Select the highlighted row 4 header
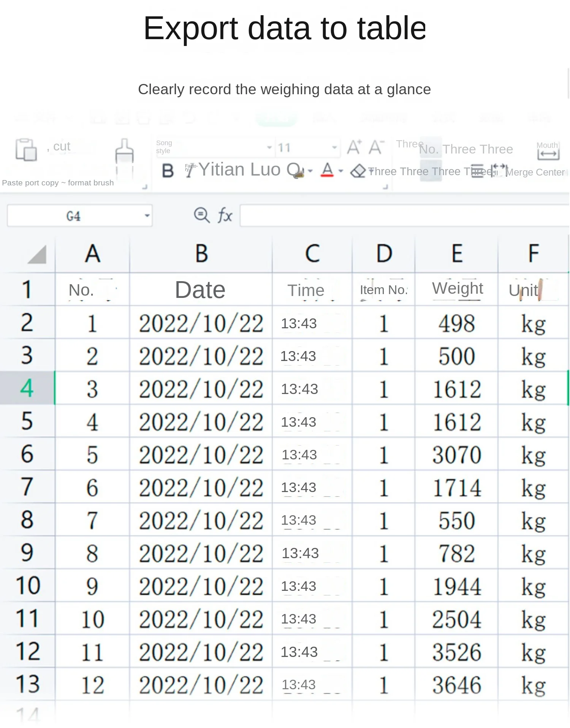Viewport: 570px width, 728px height. tap(27, 388)
